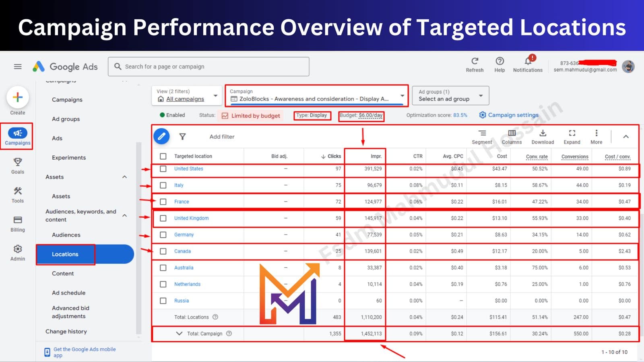Open the Segment tool
Screen dimensions: 644x362
482,137
